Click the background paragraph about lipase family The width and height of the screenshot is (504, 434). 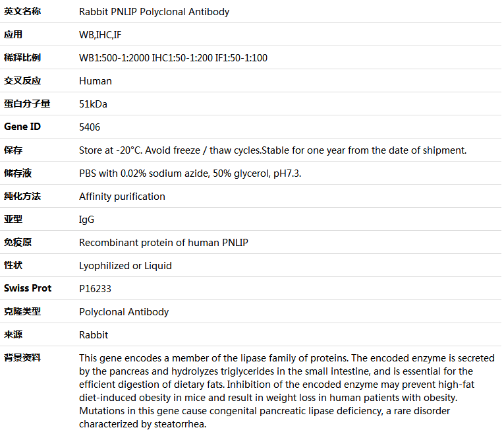coord(287,391)
